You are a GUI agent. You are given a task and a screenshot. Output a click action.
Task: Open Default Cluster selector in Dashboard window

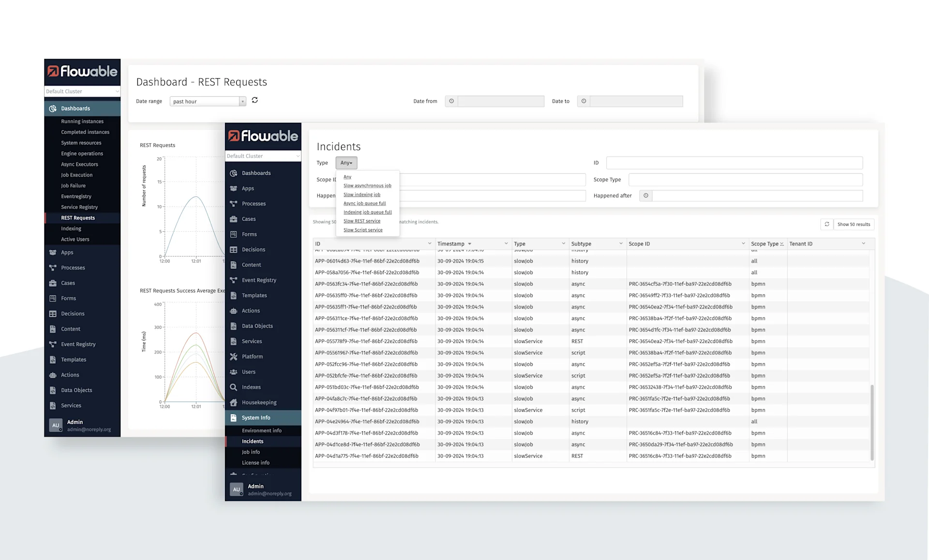[82, 91]
